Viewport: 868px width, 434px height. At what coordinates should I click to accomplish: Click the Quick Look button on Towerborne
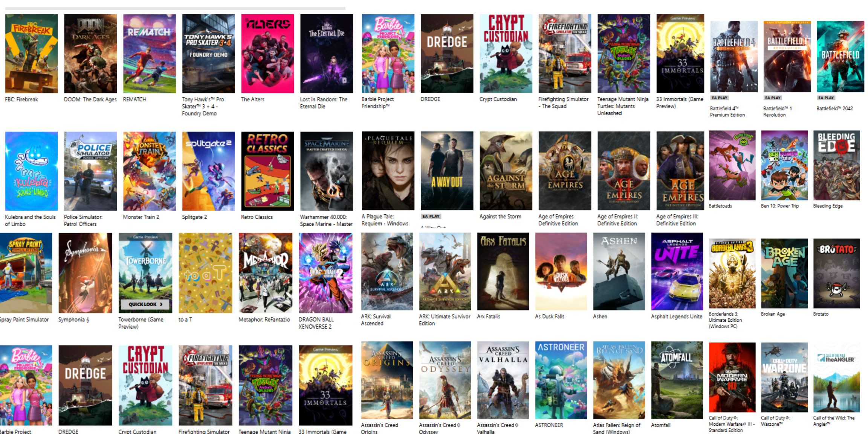tap(145, 304)
